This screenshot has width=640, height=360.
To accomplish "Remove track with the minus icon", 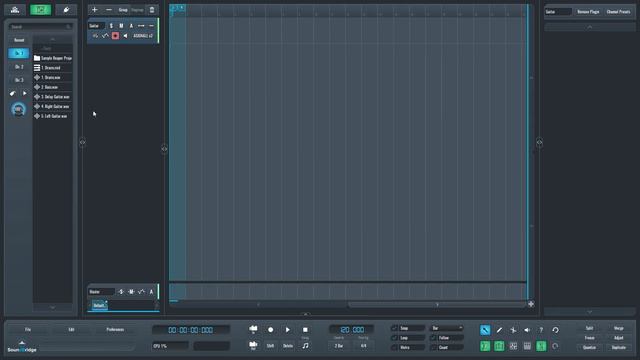I will 109,10.
